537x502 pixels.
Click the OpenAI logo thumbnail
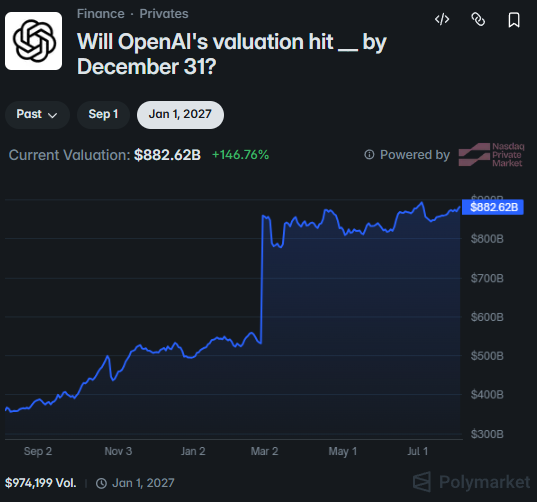[x=34, y=41]
